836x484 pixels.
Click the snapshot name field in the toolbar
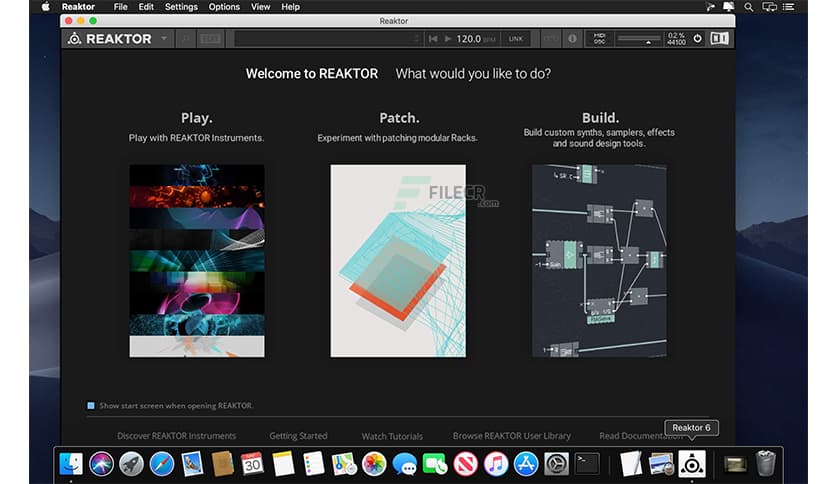click(324, 39)
